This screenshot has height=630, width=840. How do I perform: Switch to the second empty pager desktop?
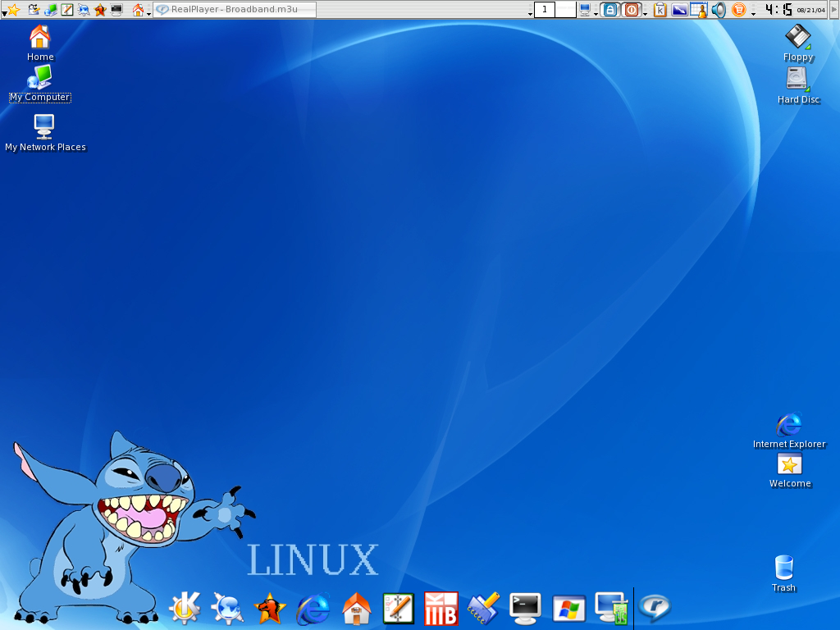point(566,9)
